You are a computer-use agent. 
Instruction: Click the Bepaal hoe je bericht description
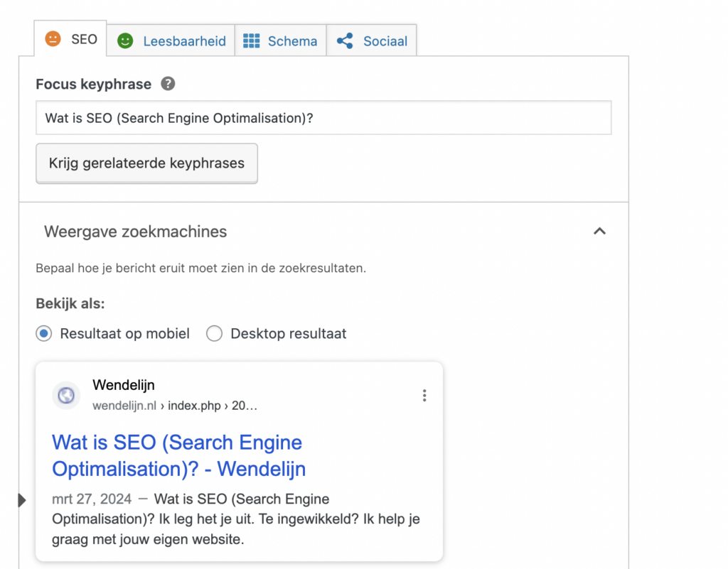point(201,268)
